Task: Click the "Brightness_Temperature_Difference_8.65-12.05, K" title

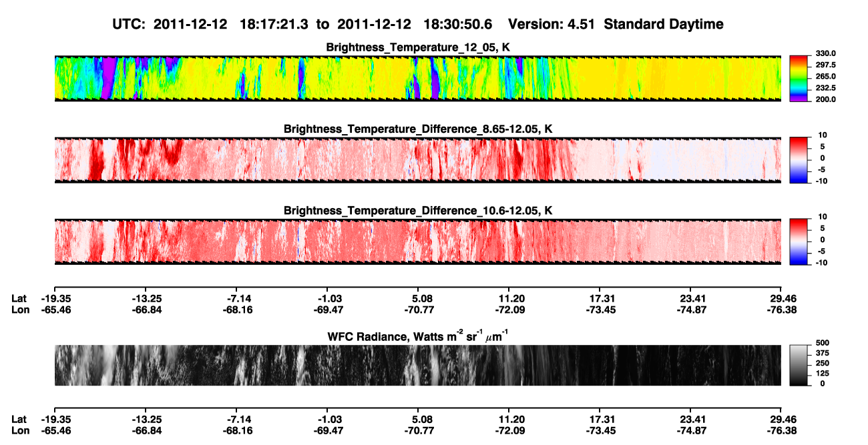Action: (x=418, y=129)
